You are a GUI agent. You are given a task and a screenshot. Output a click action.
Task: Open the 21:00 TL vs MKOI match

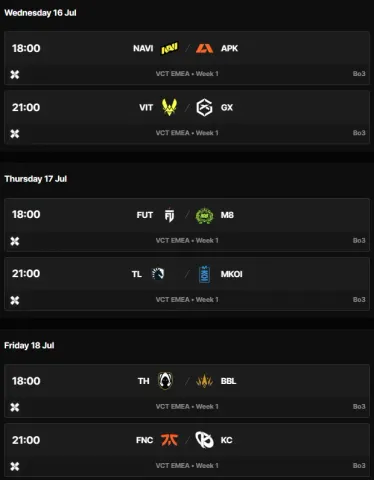pyautogui.click(x=187, y=284)
